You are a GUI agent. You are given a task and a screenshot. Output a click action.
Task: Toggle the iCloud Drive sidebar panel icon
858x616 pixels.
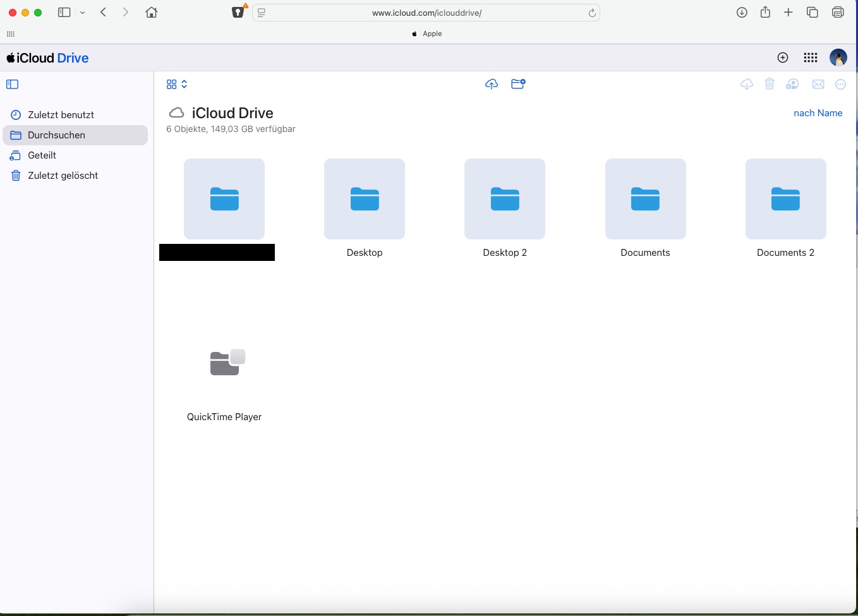click(x=13, y=84)
